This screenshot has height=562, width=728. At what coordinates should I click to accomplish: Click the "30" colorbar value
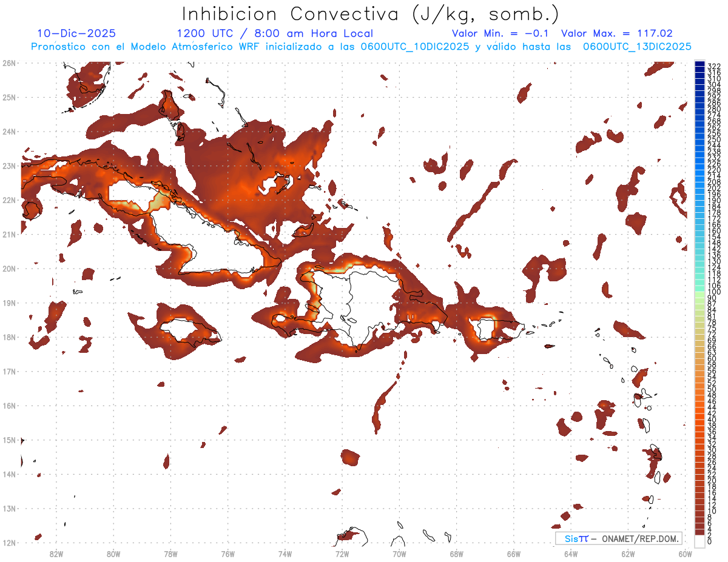[712, 450]
